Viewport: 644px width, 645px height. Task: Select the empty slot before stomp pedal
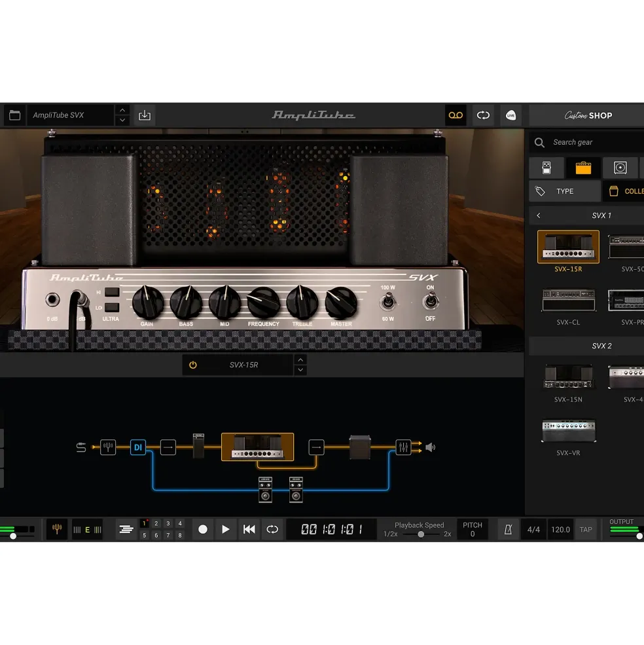tap(168, 447)
